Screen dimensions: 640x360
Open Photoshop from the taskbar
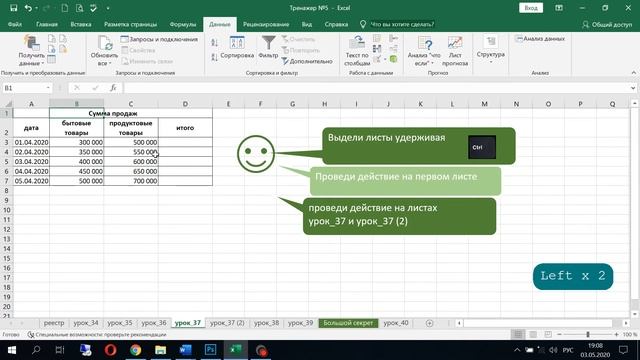(x=210, y=350)
